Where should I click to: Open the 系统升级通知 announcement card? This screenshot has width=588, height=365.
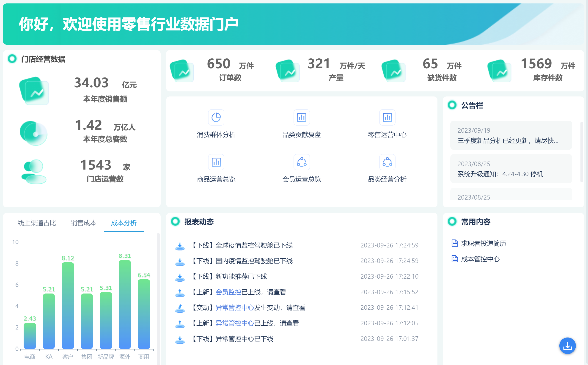(511, 169)
